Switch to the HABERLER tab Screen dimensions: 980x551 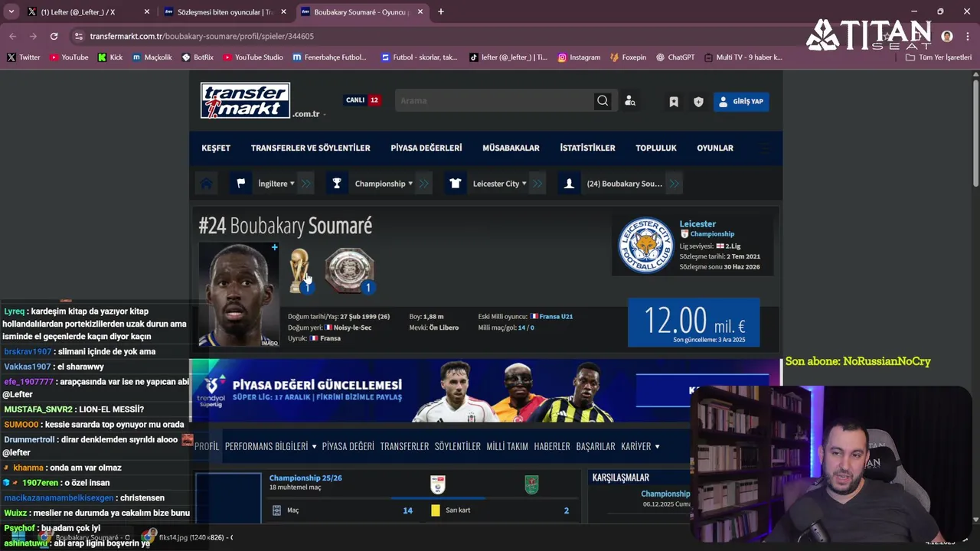tap(552, 446)
